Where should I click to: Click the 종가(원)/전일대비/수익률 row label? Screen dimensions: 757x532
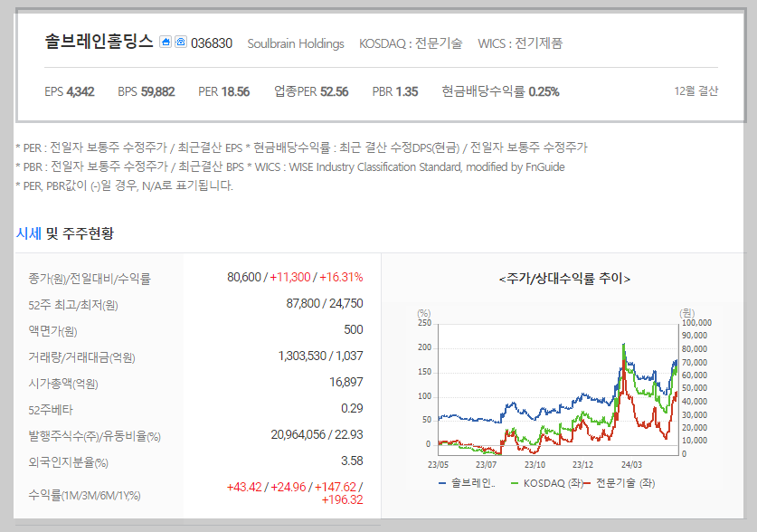pos(90,279)
